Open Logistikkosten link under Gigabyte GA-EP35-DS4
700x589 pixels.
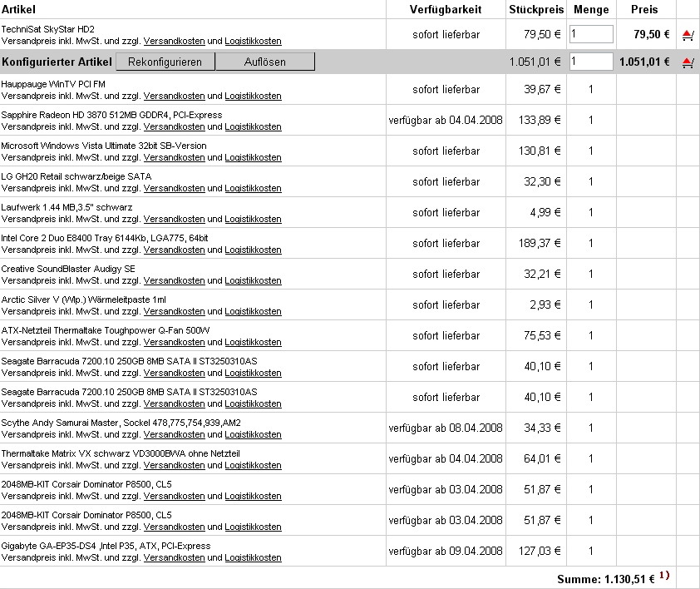pyautogui.click(x=253, y=558)
